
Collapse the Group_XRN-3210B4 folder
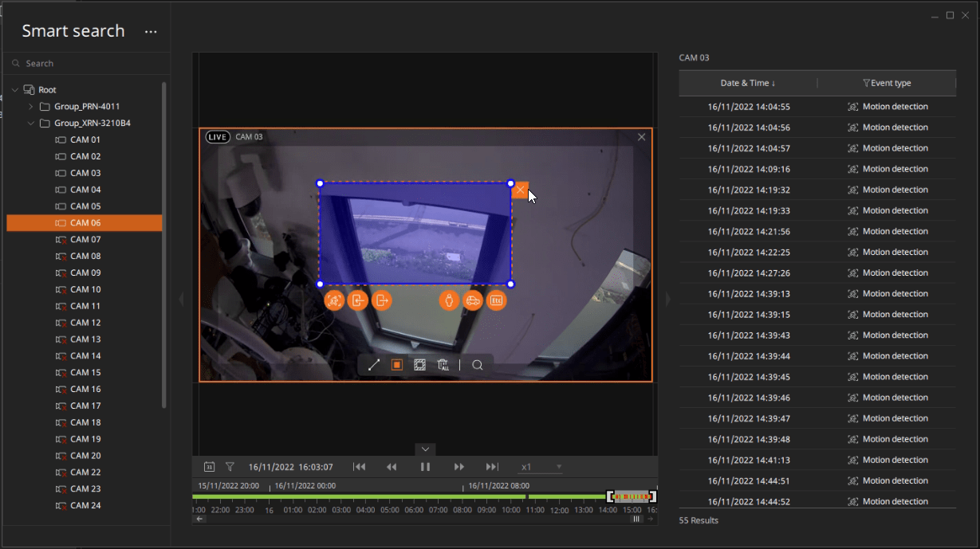(x=30, y=123)
